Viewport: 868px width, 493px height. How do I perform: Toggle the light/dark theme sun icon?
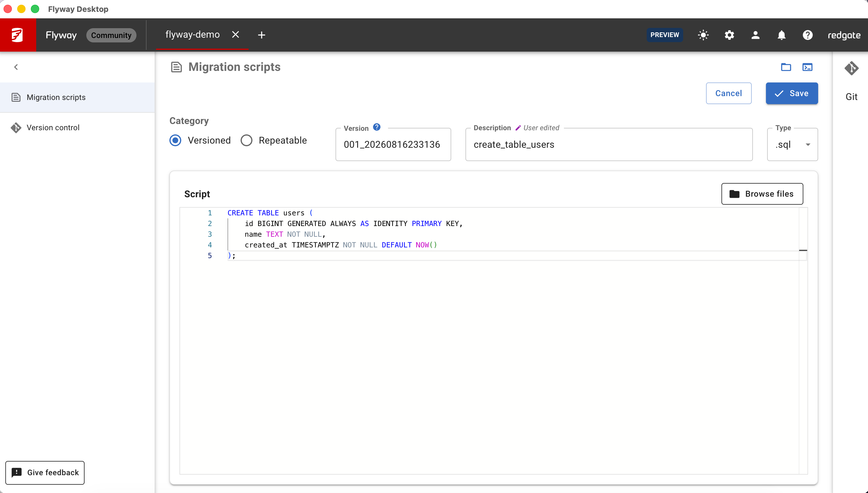click(703, 35)
